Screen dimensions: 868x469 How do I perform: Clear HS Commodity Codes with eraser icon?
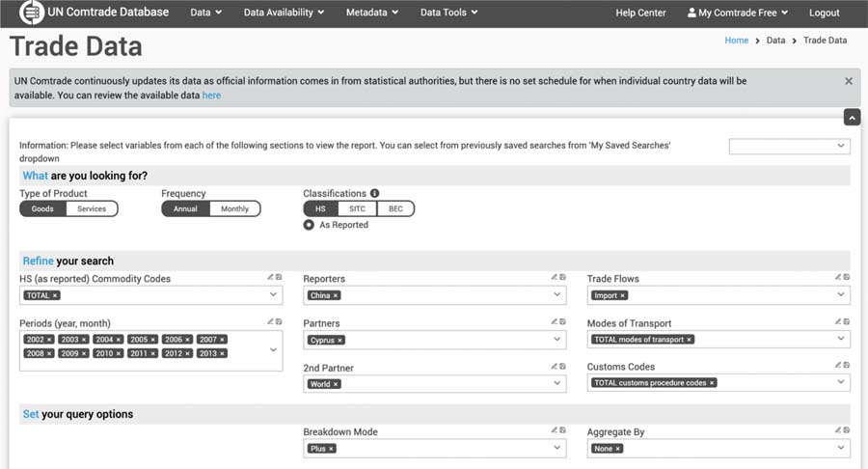coord(271,277)
